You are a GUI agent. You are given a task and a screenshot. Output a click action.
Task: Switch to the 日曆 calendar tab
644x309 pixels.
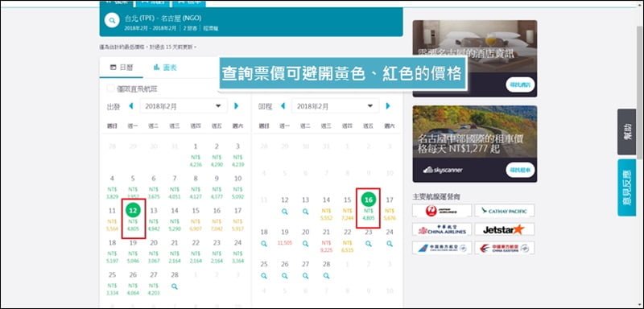pyautogui.click(x=122, y=68)
